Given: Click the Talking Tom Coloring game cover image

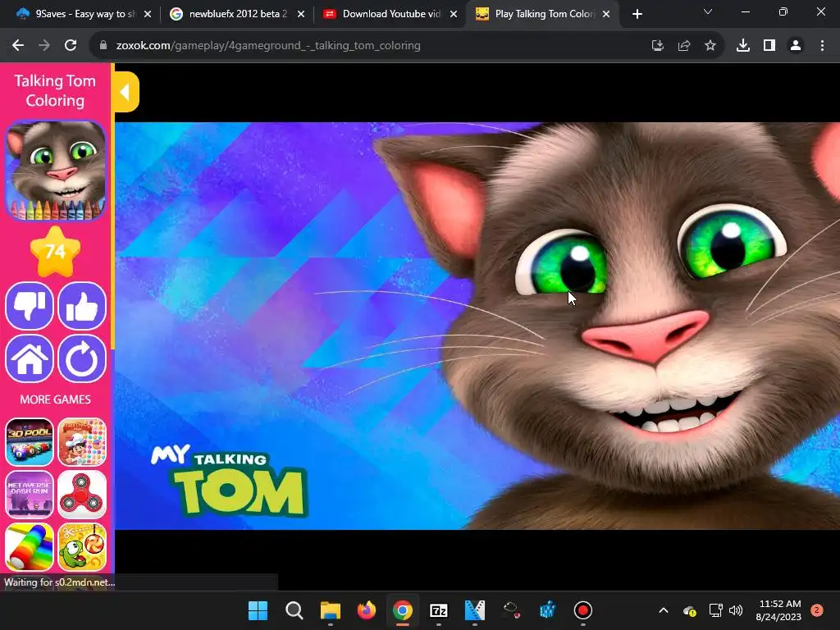Looking at the screenshot, I should pos(56,171).
